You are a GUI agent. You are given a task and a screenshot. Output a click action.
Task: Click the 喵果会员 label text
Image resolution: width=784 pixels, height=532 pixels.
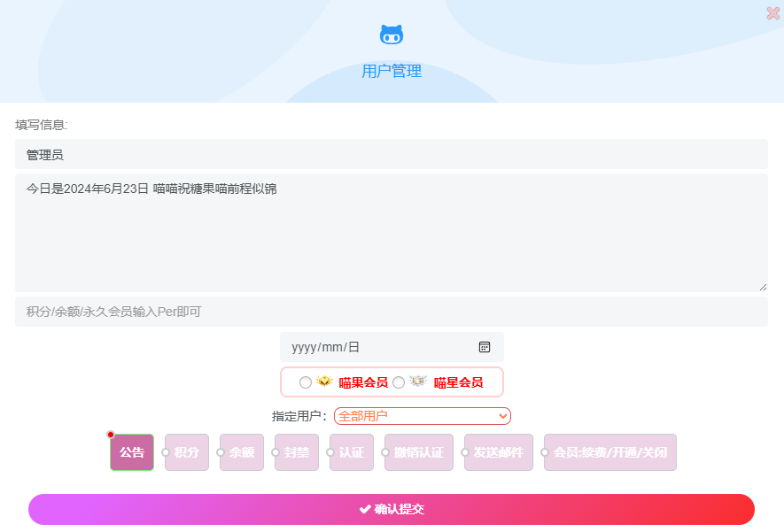click(x=363, y=382)
